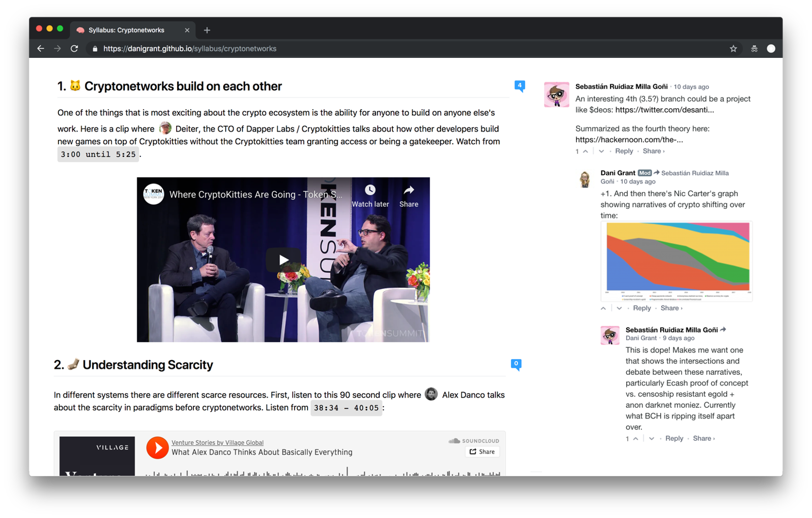Screen dimensions: 812x518
Task: Click Alex Danco's avatar in the paragraph
Action: tap(431, 394)
